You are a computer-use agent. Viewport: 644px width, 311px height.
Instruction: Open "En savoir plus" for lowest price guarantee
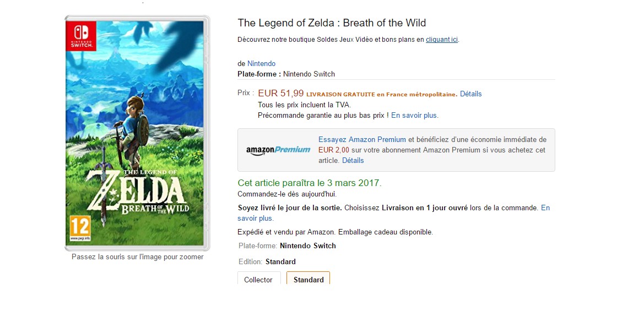coord(415,116)
